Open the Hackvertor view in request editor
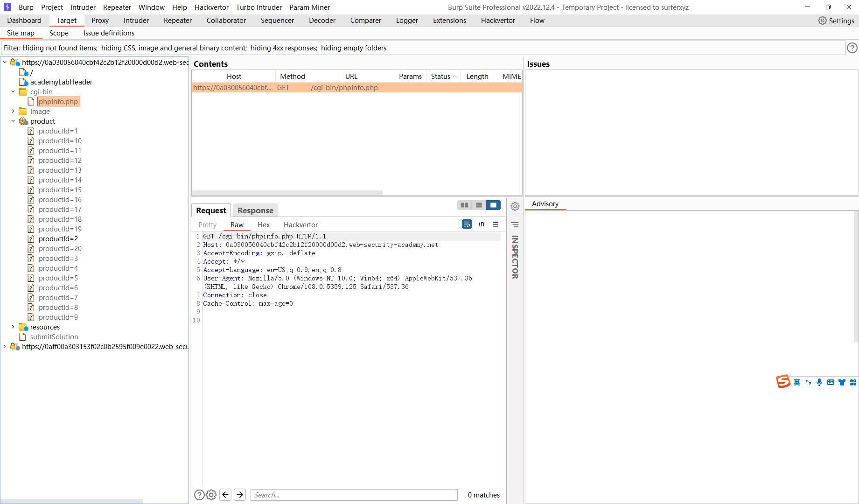The width and height of the screenshot is (859, 504). (x=300, y=224)
